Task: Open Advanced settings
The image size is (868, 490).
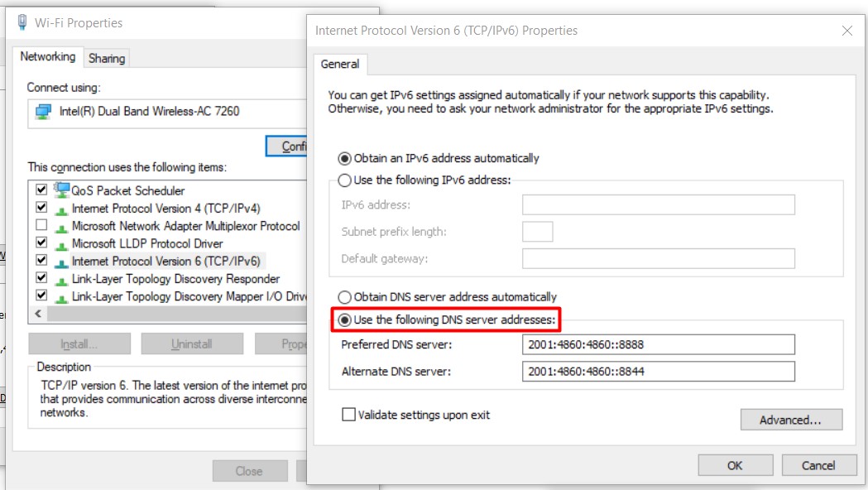Action: click(791, 420)
